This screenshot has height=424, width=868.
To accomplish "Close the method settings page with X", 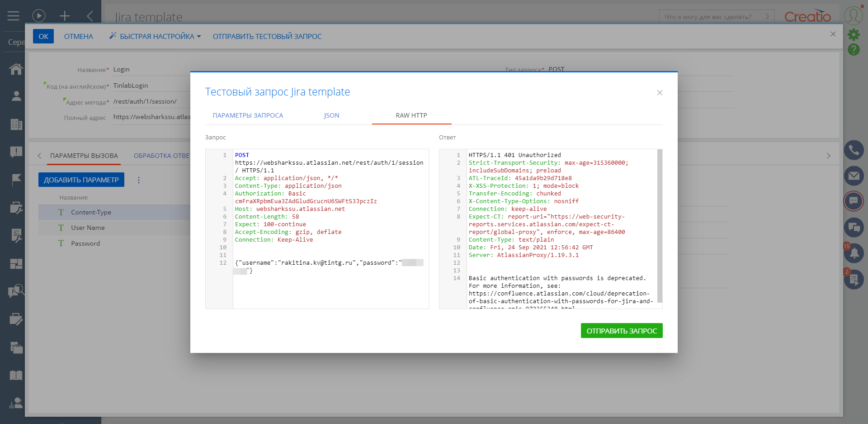I will click(x=833, y=34).
